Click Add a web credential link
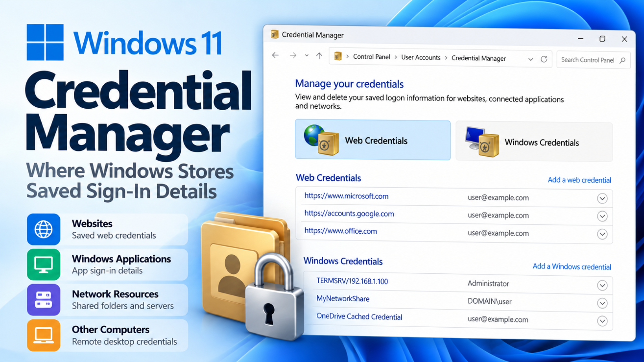Image resolution: width=644 pixels, height=362 pixels. 579,180
